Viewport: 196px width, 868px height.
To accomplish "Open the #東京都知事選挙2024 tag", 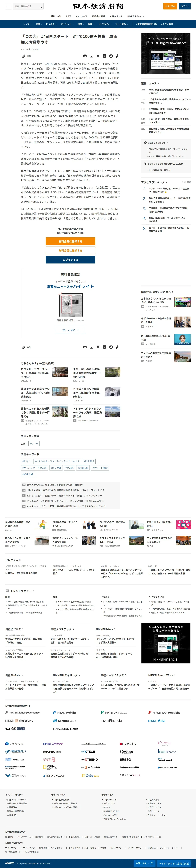I will coord(147,24).
